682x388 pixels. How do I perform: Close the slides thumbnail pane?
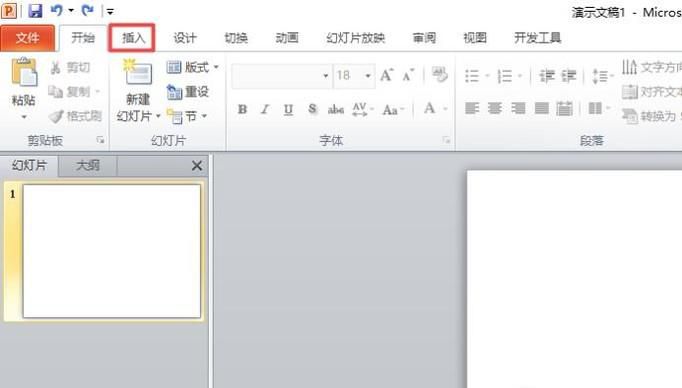click(197, 165)
